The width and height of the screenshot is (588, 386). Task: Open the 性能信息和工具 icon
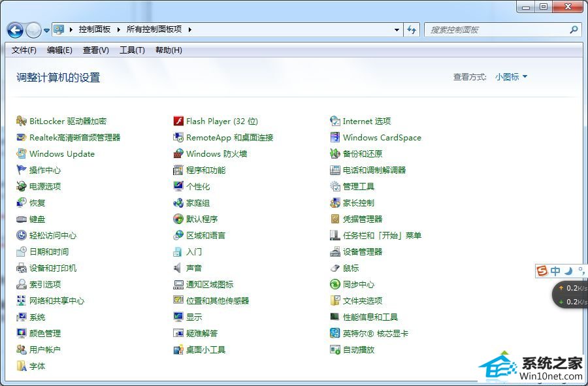point(335,317)
